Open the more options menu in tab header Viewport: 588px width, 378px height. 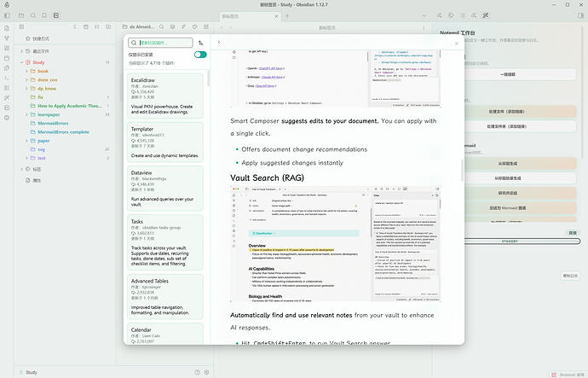click(424, 27)
